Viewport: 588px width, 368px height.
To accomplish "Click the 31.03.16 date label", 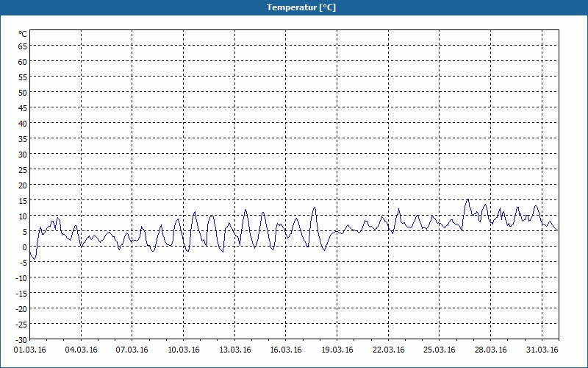I will (x=542, y=350).
